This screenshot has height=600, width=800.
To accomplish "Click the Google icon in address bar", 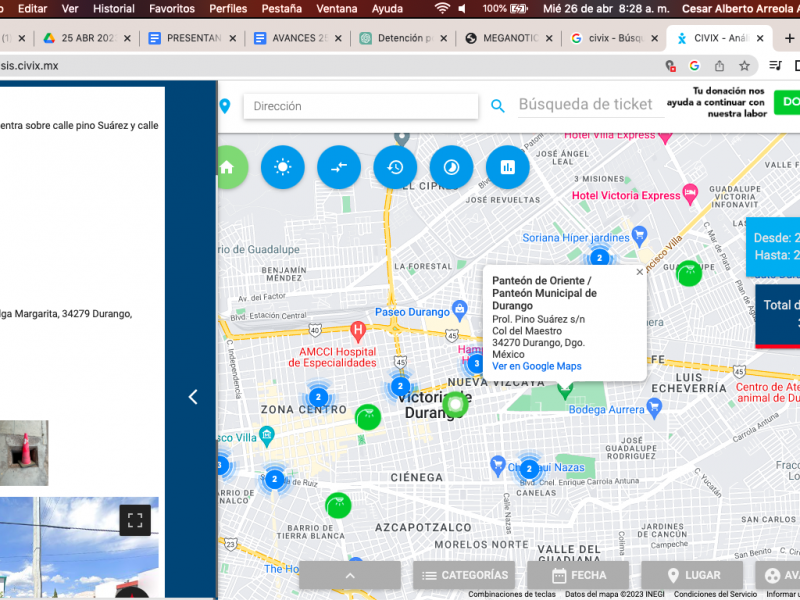I will coord(694,66).
